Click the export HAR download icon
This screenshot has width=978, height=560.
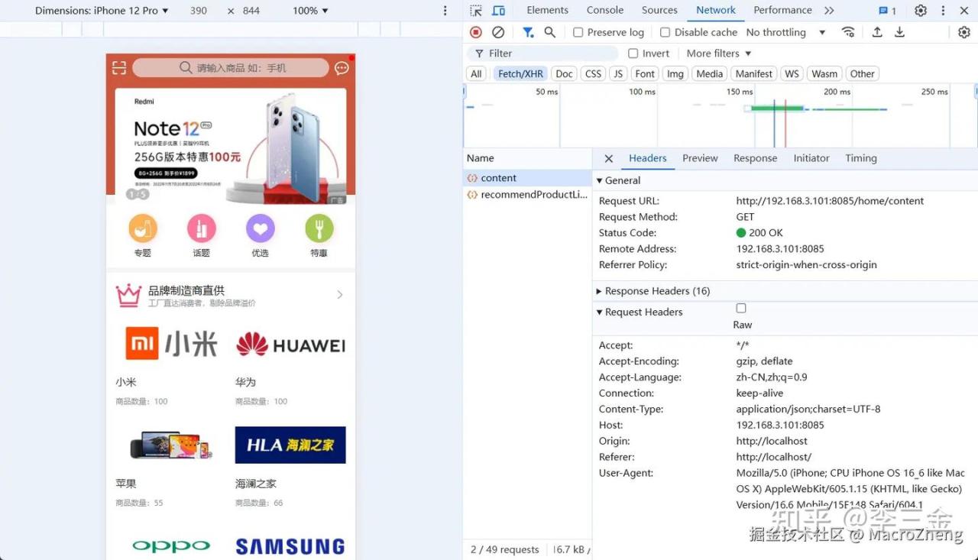(900, 32)
